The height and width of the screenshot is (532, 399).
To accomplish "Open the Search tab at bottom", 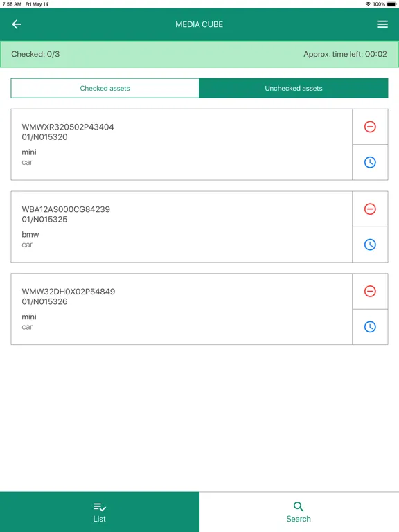I will (x=299, y=512).
